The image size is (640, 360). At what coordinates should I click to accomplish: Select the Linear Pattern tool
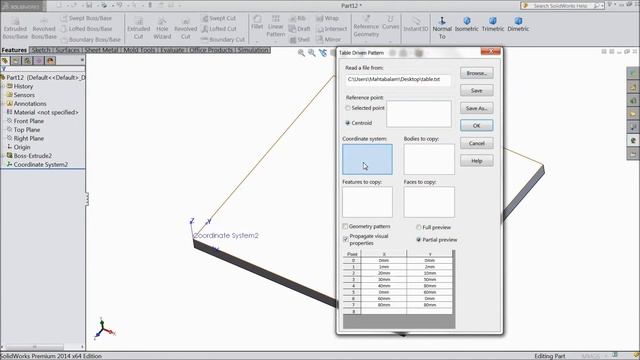point(276,26)
